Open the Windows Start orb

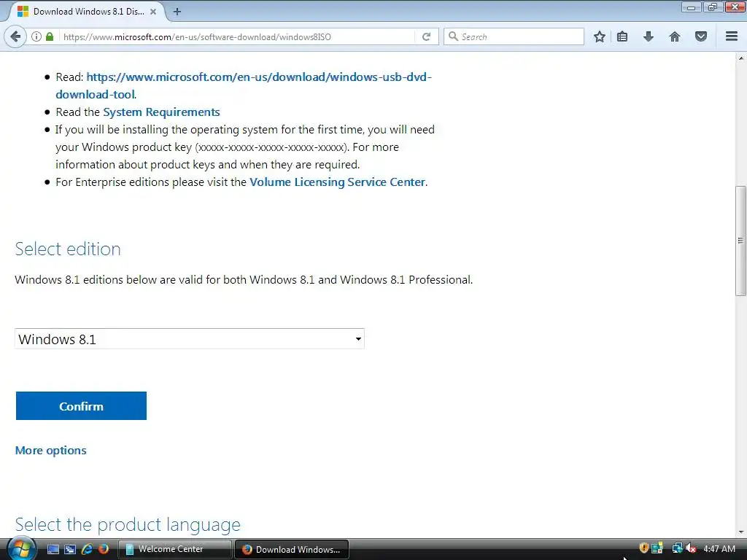click(x=21, y=548)
